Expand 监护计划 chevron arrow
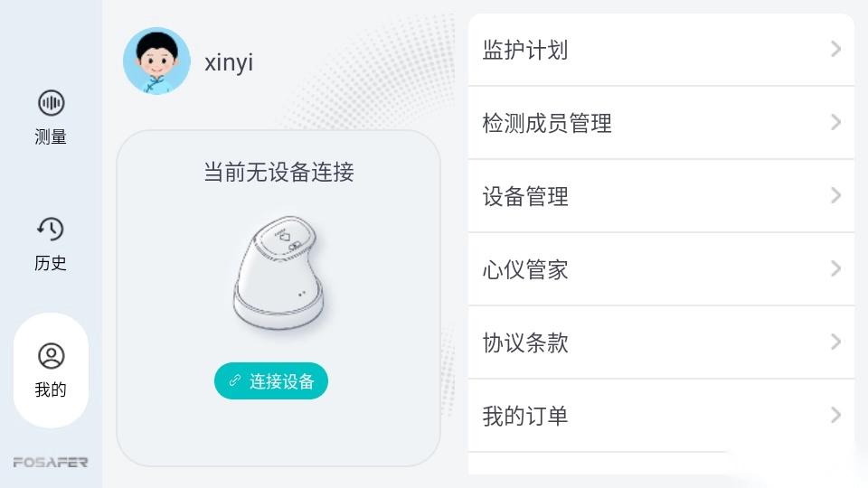This screenshot has height=488, width=868. (835, 49)
